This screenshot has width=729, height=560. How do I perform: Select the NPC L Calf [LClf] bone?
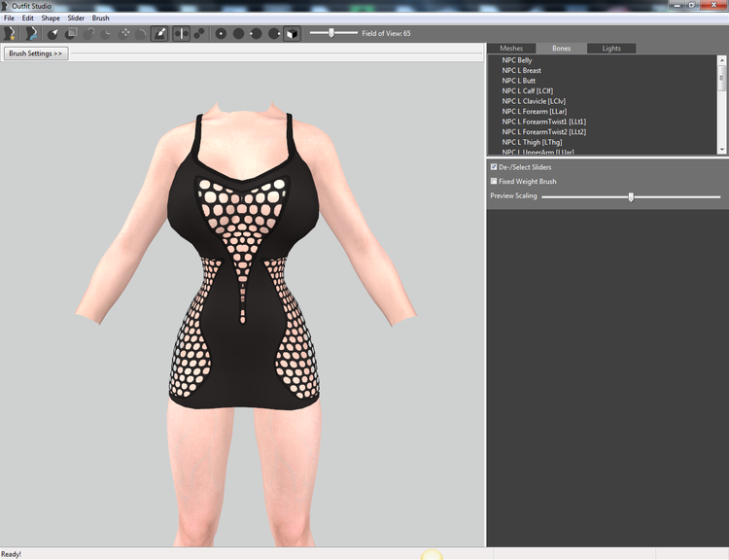(x=527, y=90)
